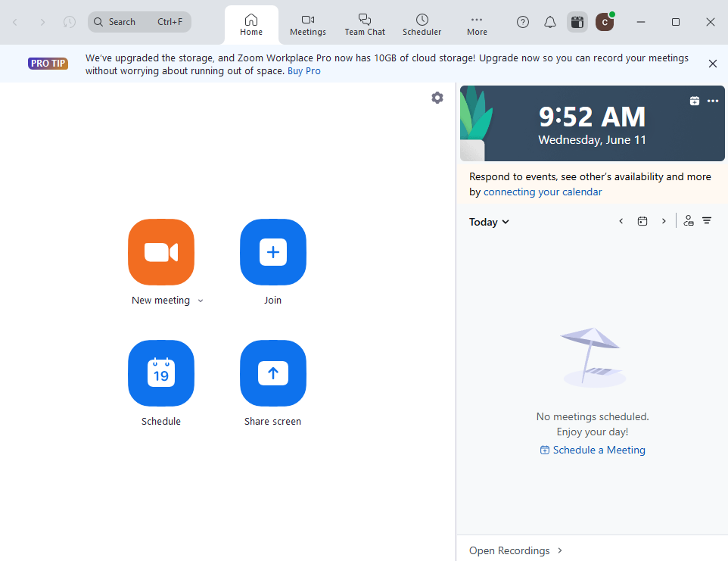Expand Open Recordings at bottom
The image size is (728, 561).
click(516, 550)
